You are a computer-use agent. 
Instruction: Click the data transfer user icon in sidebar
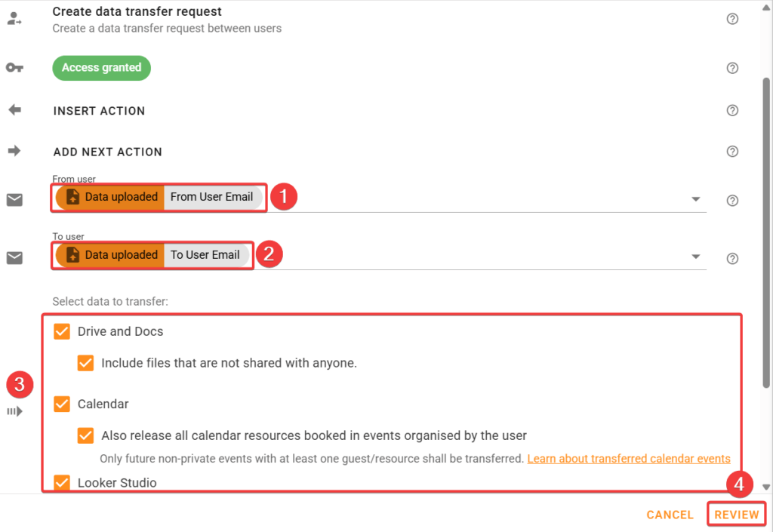(14, 18)
